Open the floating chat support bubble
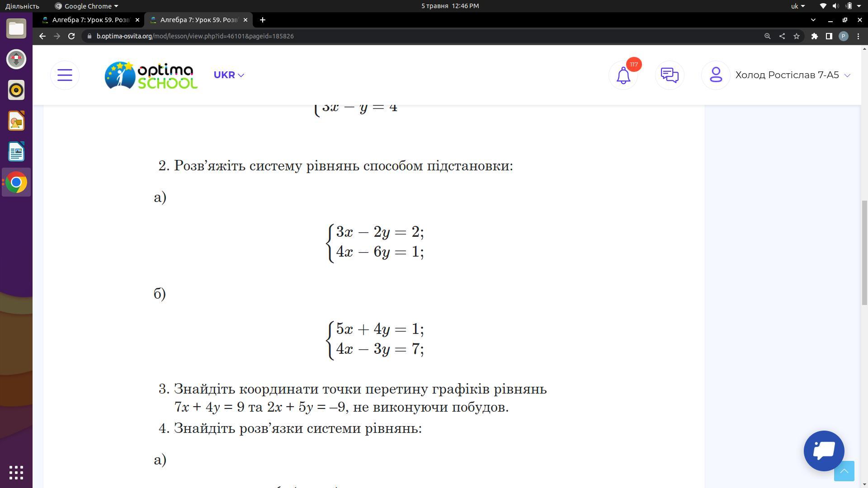 click(x=824, y=450)
